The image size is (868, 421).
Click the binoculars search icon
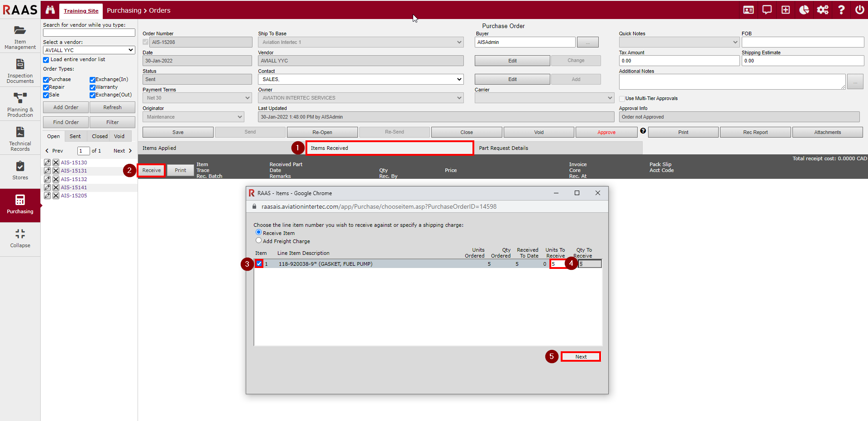(50, 10)
